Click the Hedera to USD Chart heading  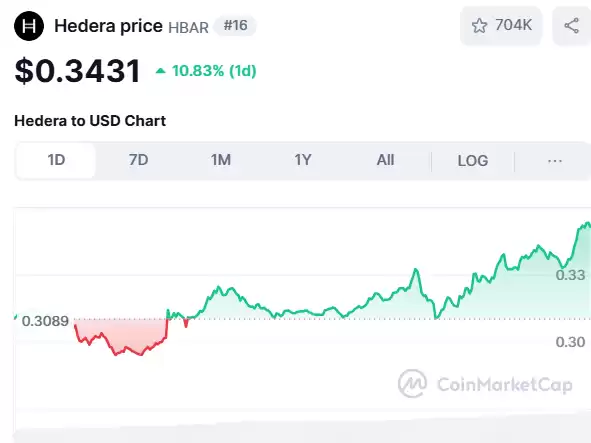click(x=90, y=121)
